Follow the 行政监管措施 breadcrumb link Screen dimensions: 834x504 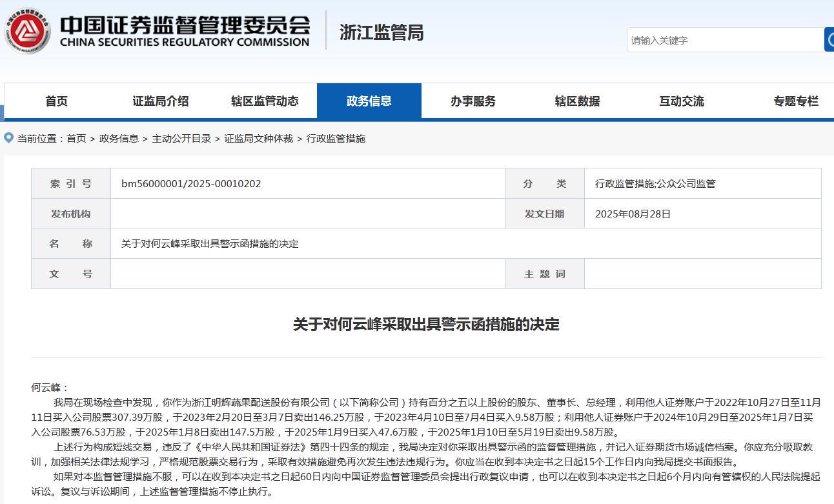point(336,139)
